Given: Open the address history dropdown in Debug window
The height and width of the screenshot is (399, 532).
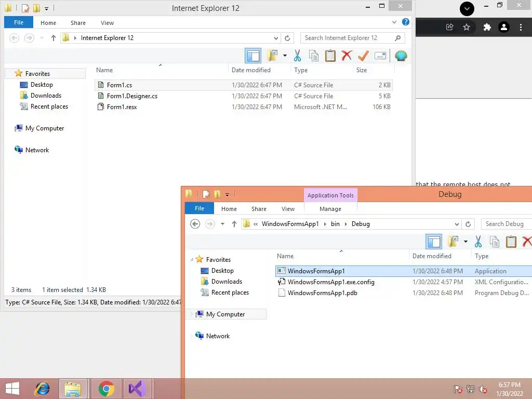Looking at the screenshot, I should click(x=457, y=224).
